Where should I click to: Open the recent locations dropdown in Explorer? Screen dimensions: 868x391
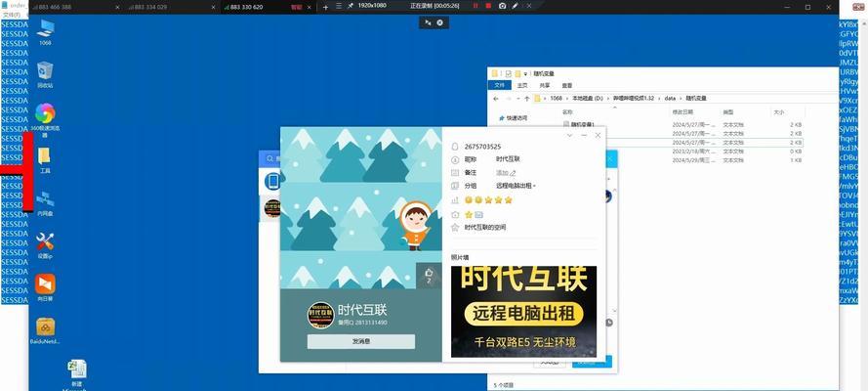(x=517, y=98)
